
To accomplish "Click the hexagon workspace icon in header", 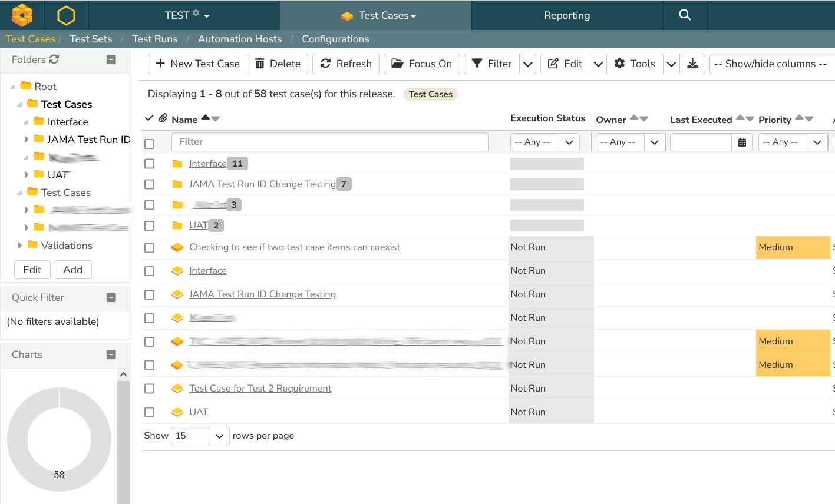I will (66, 15).
